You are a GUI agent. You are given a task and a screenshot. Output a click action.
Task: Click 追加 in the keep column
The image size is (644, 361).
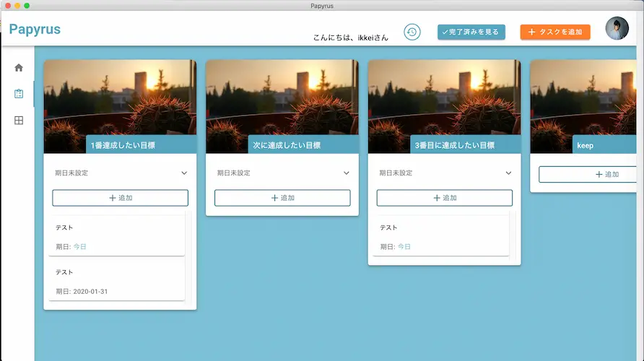point(588,175)
